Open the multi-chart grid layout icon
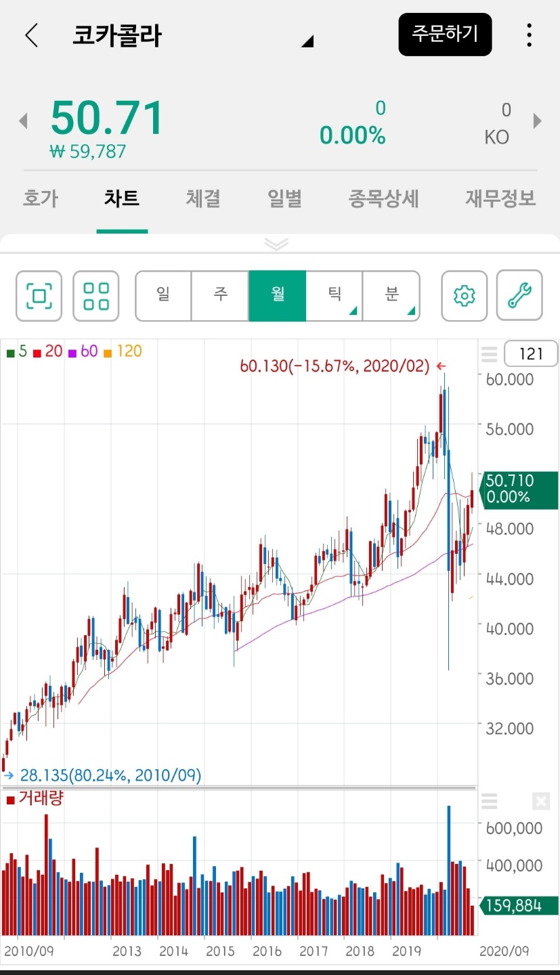Image resolution: width=560 pixels, height=975 pixels. coord(96,296)
